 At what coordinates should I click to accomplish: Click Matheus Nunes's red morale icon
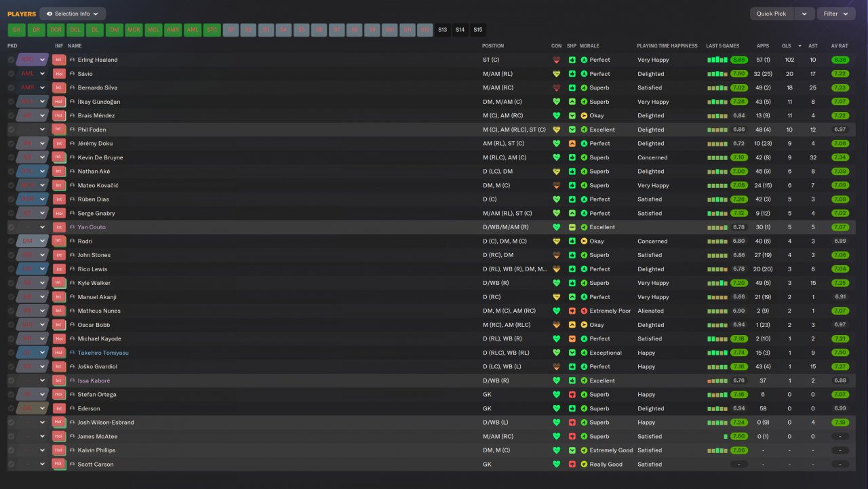click(x=584, y=311)
